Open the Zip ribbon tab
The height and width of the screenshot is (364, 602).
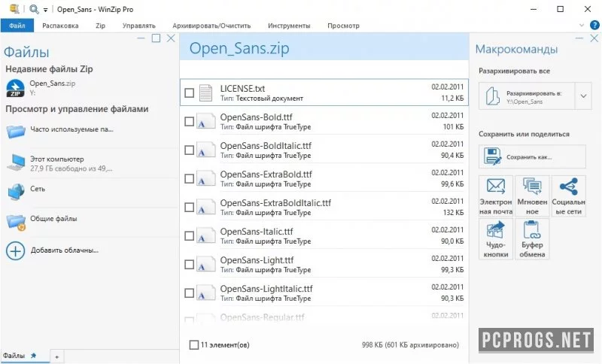pyautogui.click(x=100, y=26)
